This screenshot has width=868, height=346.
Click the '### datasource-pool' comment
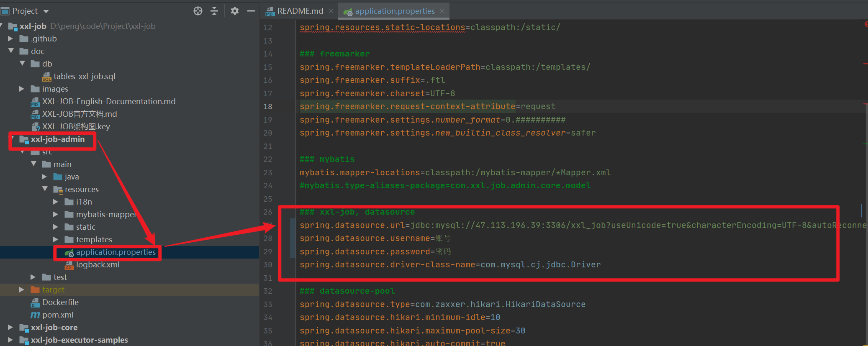pos(347,291)
